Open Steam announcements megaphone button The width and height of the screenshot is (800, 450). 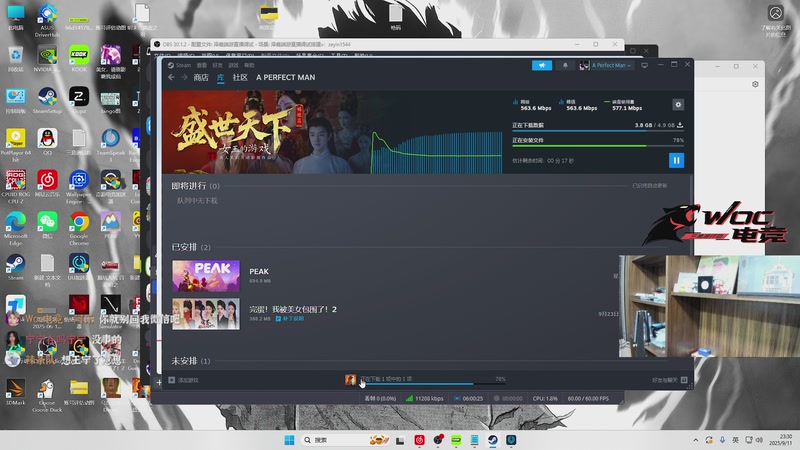coord(542,65)
